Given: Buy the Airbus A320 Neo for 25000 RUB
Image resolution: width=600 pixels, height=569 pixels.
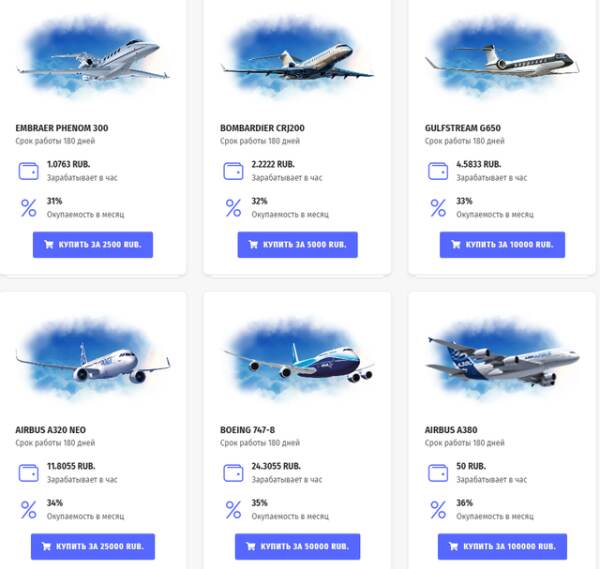Looking at the screenshot, I should pyautogui.click(x=92, y=547).
